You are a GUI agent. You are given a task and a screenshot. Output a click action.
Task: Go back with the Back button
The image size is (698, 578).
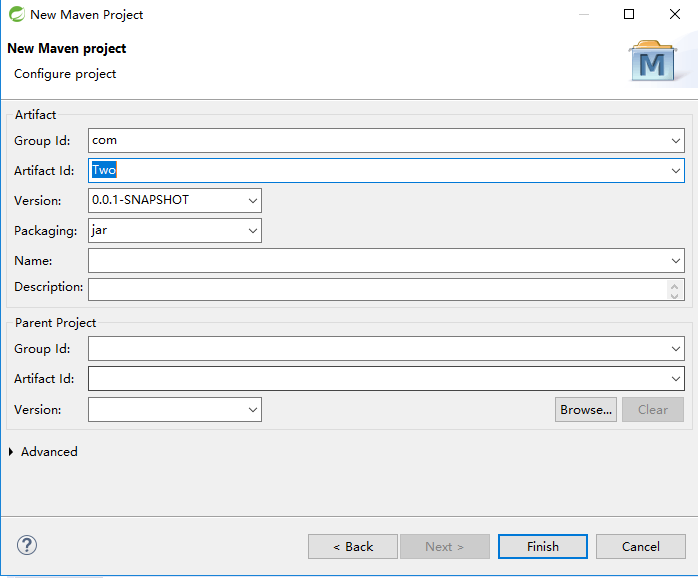tap(353, 546)
